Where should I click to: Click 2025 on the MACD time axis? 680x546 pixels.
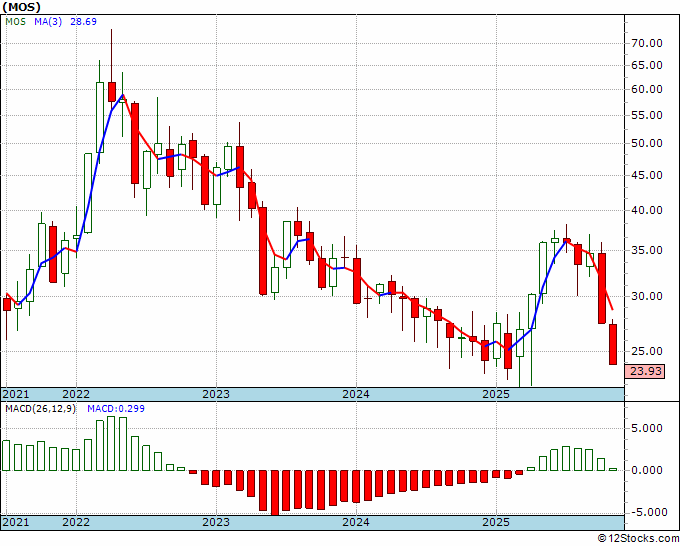(496, 522)
